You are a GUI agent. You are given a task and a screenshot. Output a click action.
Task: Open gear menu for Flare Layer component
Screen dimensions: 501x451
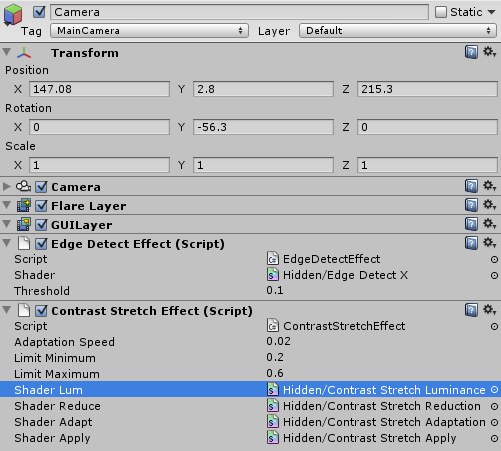tap(490, 205)
